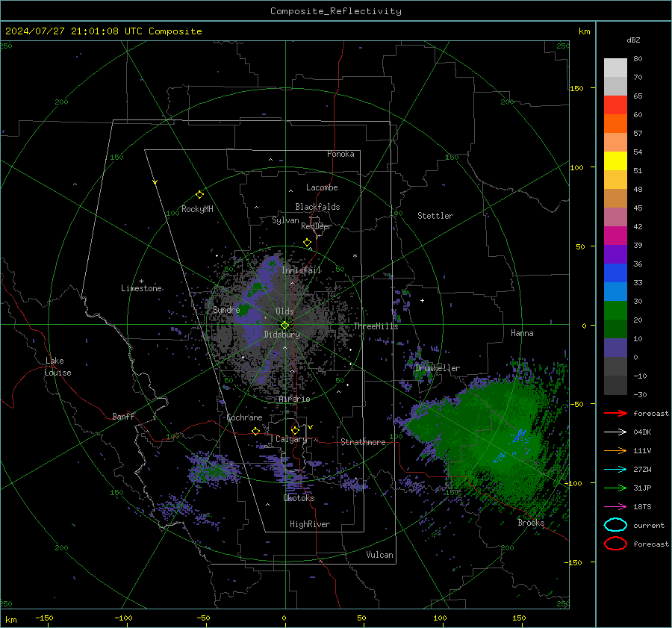Viewport: 672px width, 628px height.
Task: Click the -150 tick on bottom axis
Action: (x=44, y=618)
